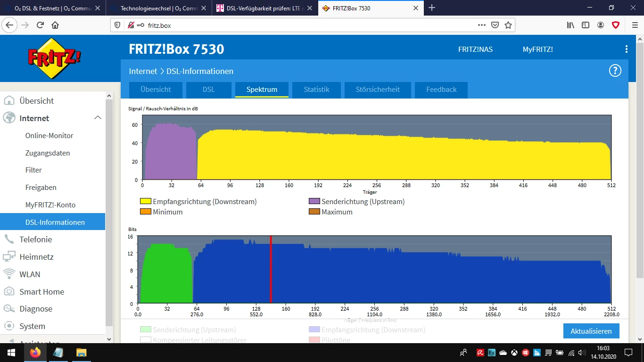Open the Firefox library
This screenshot has height=362, width=644.
coord(570,25)
